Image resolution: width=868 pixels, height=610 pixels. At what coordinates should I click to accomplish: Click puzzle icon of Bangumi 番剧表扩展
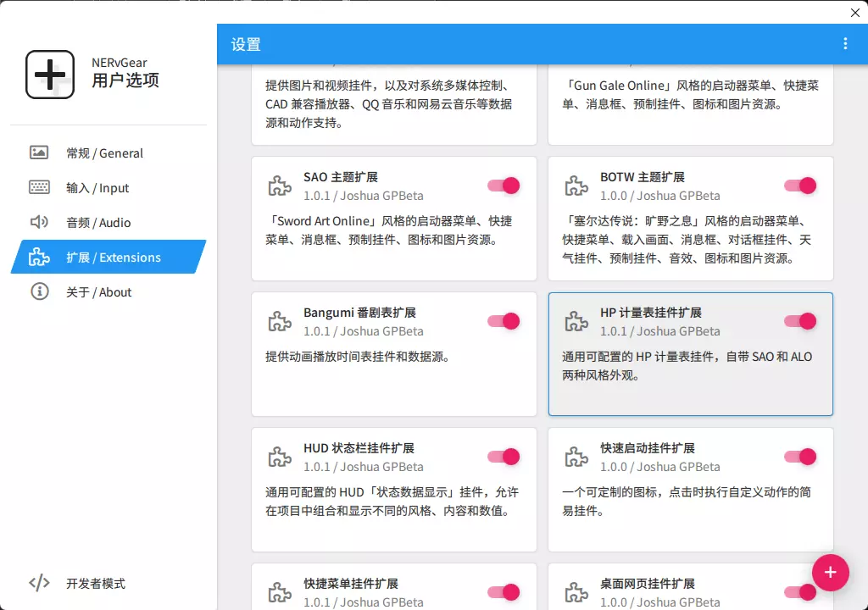coord(280,322)
